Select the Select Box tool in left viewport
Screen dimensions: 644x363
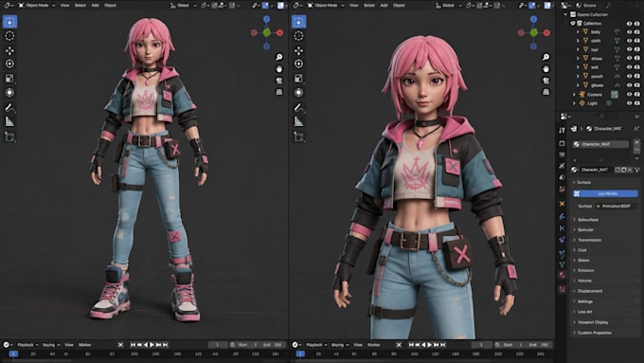click(x=9, y=22)
